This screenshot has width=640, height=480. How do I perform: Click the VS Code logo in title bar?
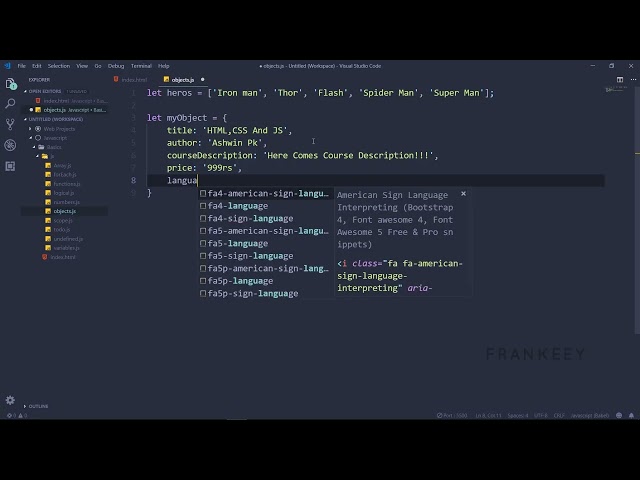[x=7, y=66]
